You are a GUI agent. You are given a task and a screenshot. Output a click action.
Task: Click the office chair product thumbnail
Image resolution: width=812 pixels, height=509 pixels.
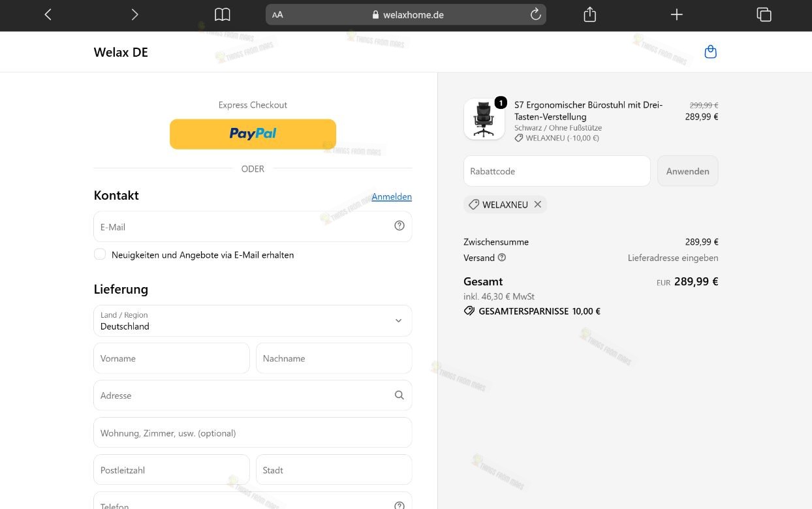[x=484, y=119]
